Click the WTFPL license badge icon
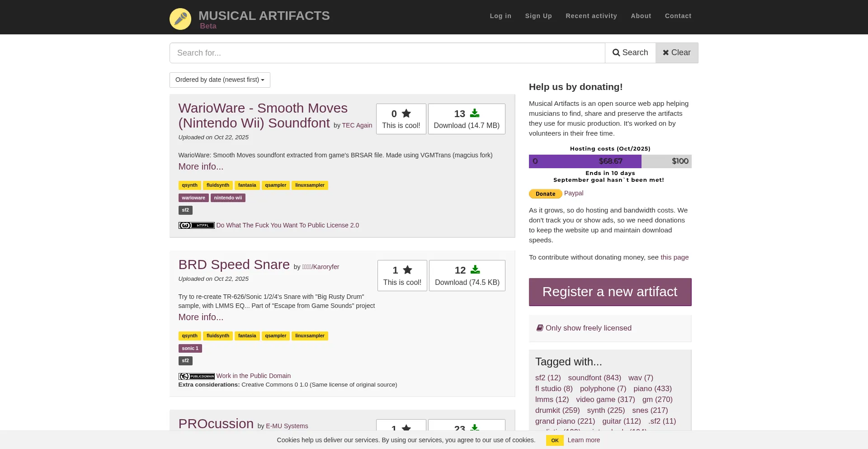The height and width of the screenshot is (449, 868). pos(196,225)
